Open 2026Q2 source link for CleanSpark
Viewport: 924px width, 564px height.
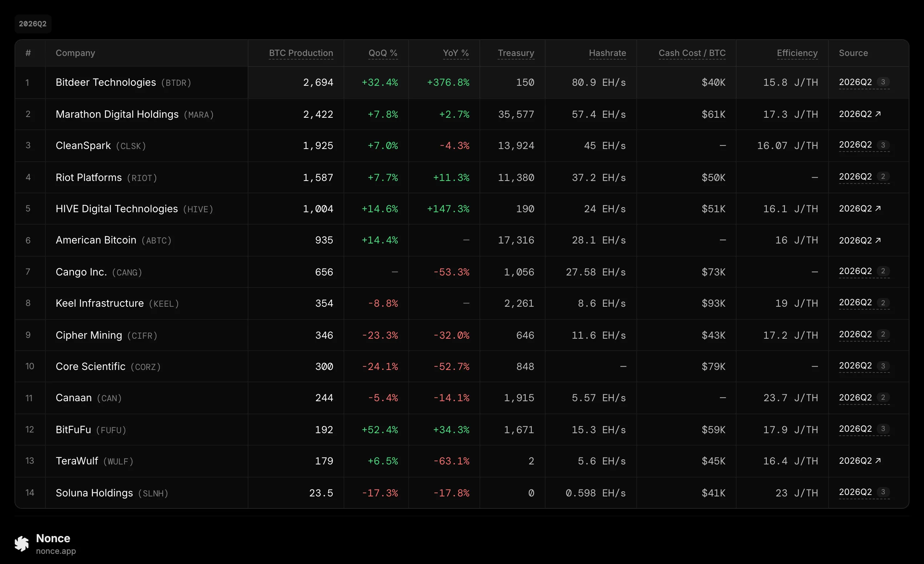[855, 145]
